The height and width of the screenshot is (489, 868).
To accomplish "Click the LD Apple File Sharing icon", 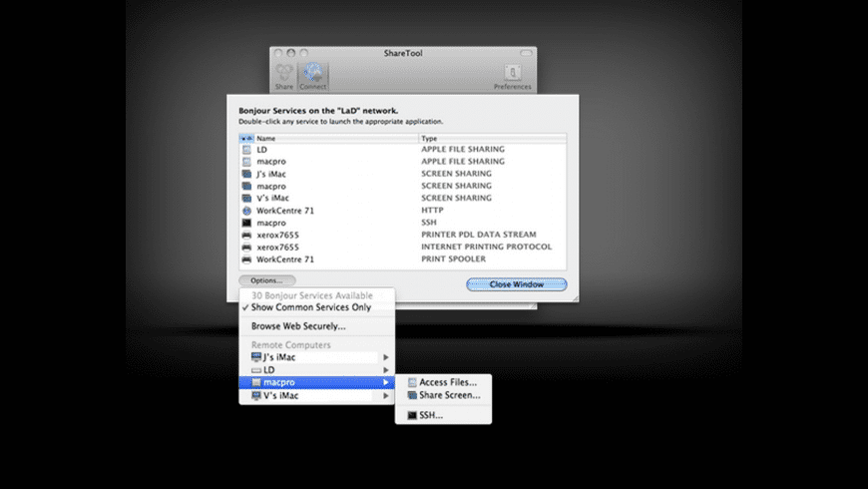I will pyautogui.click(x=246, y=150).
